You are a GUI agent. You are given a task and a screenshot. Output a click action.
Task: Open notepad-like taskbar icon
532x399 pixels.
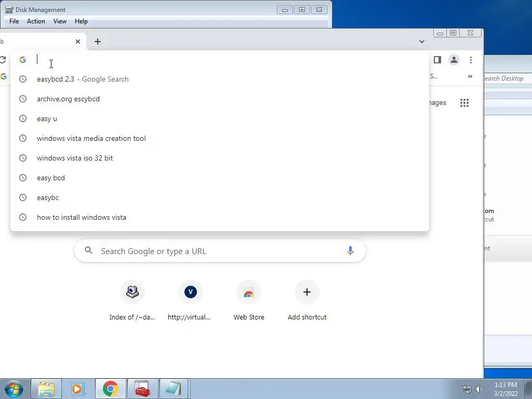tap(174, 389)
